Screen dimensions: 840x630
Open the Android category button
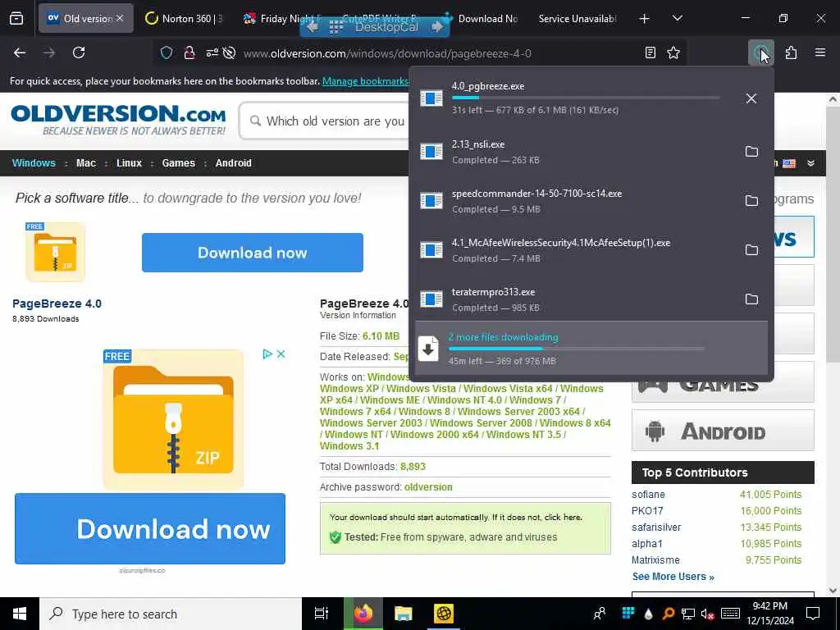pyautogui.click(x=723, y=431)
